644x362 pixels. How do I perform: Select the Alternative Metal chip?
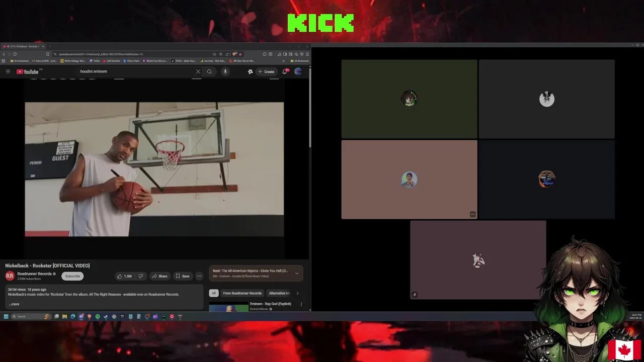[279, 293]
